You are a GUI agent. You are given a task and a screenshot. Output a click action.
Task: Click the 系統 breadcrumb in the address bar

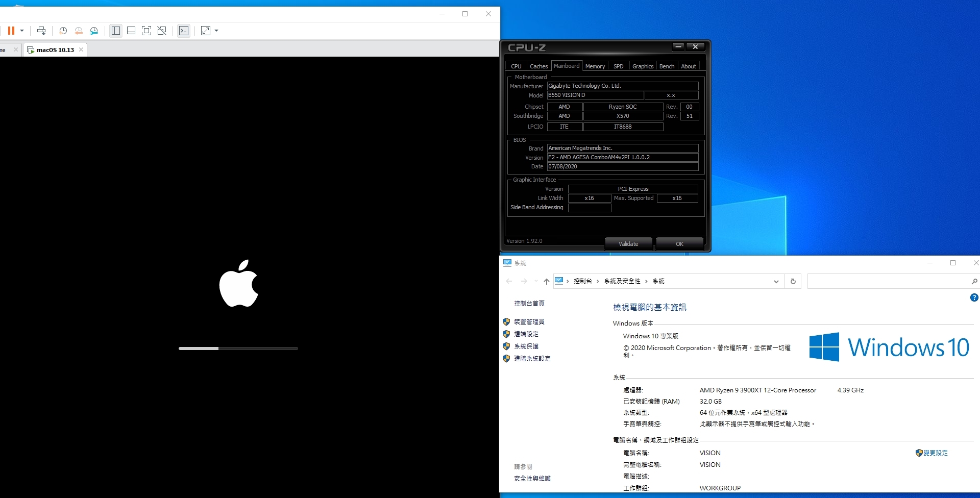coord(658,281)
